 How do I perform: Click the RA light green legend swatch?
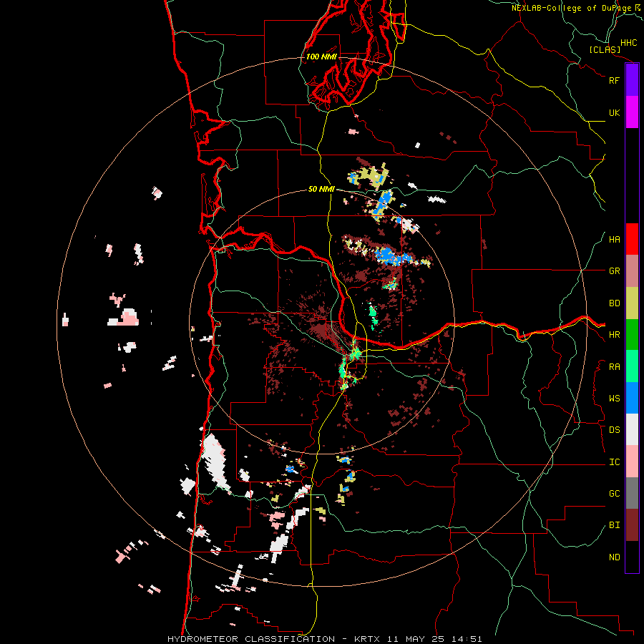632,366
